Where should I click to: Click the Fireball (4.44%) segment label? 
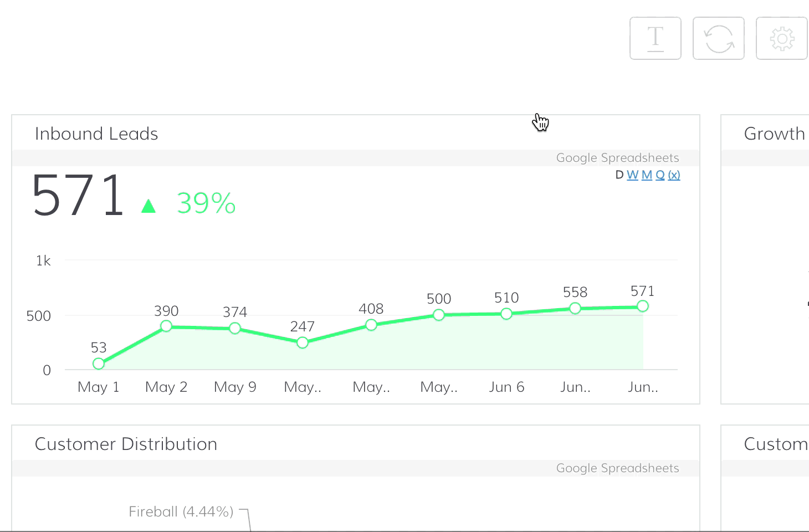coord(181,511)
